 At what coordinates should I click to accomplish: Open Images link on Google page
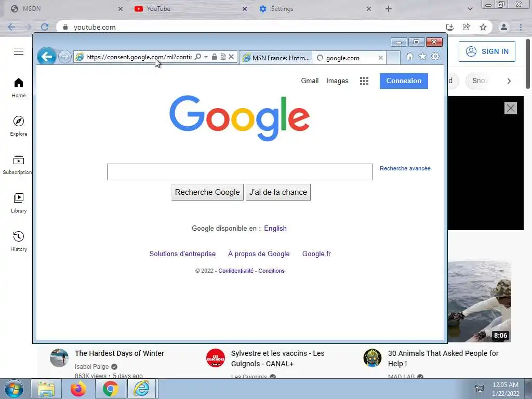337,81
